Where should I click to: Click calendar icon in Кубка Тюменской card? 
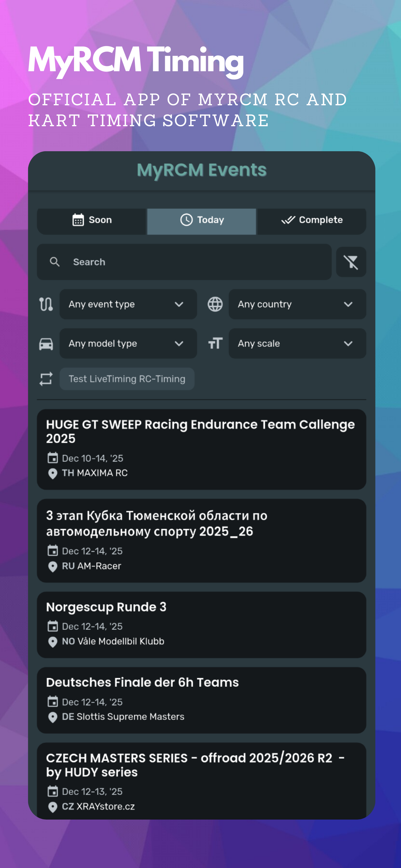tap(52, 551)
